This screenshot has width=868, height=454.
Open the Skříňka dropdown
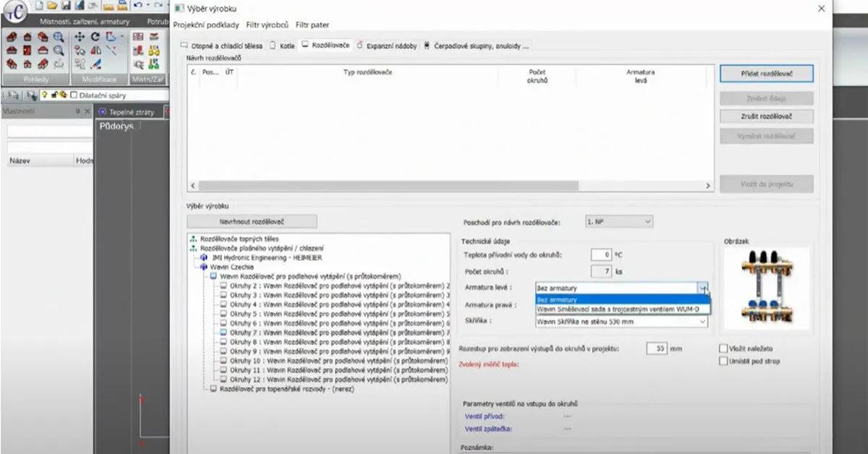coord(621,322)
